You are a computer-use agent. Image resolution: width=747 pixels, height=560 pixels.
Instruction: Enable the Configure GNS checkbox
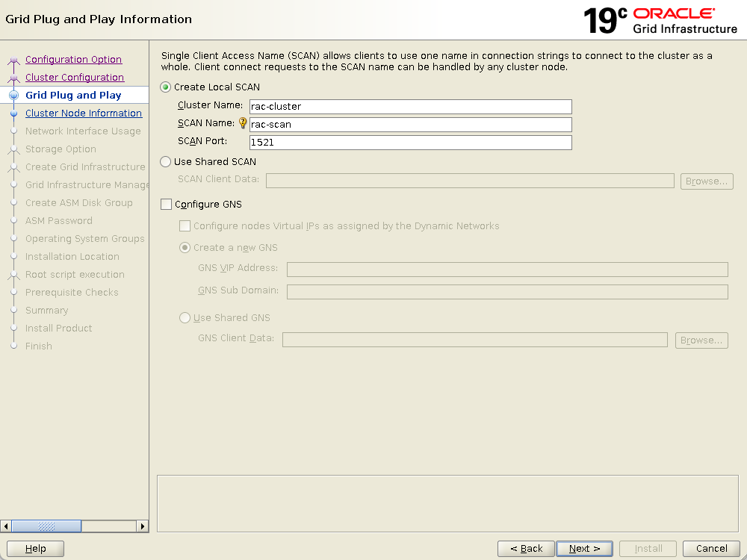(166, 205)
